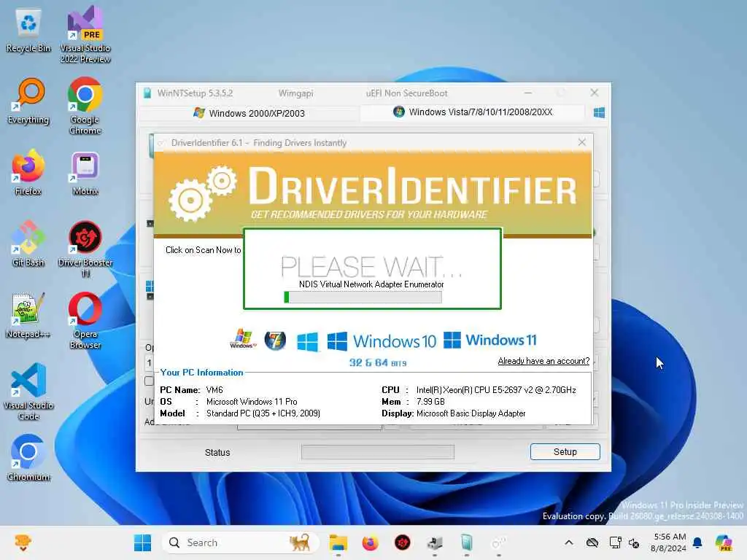Image resolution: width=747 pixels, height=560 pixels.
Task: Click the Windows XP logo in DriverIdentifier
Action: click(x=243, y=339)
